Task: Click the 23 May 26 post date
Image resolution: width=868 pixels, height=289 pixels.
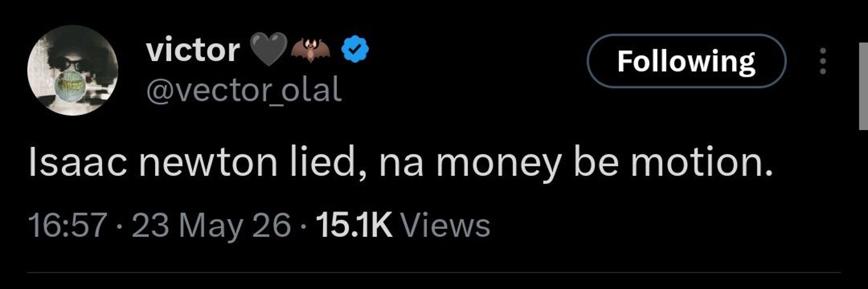Action: tap(211, 225)
